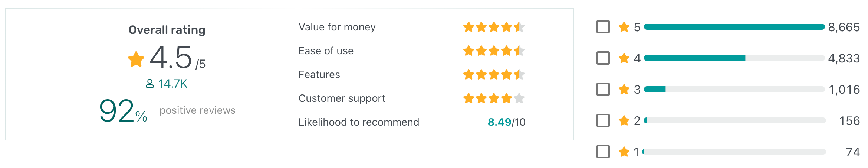Click the star icon next to 3

[x=624, y=89]
